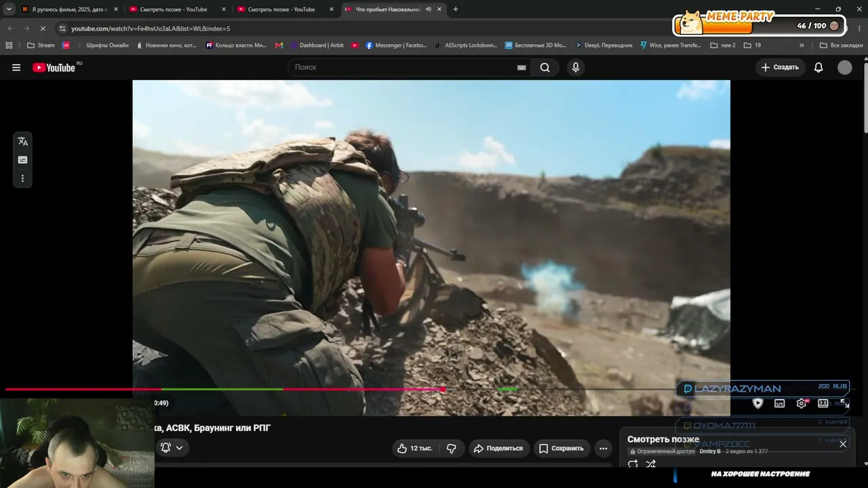The height and width of the screenshot is (488, 868).
Task: Click the subtitles panel icon beside the video
Action: pos(22,160)
